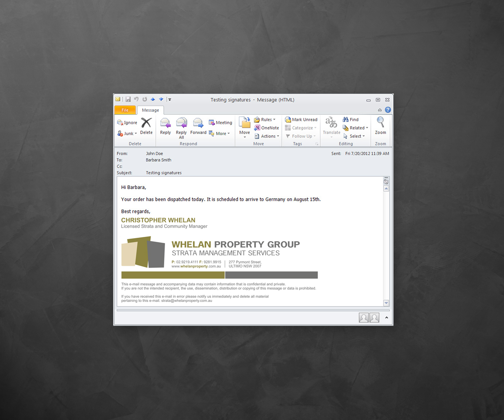
Task: Click the scrollbar up arrow in message body
Action: [x=386, y=189]
